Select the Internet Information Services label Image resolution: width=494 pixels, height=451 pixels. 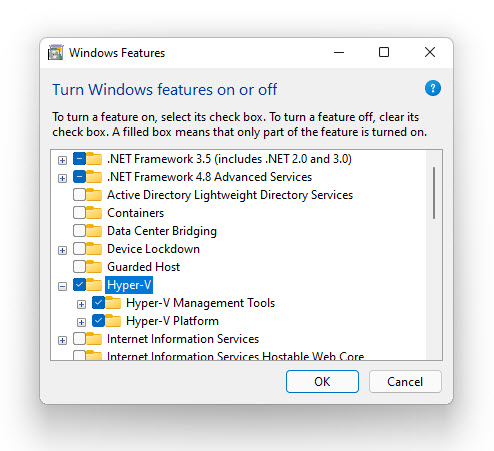coord(183,339)
